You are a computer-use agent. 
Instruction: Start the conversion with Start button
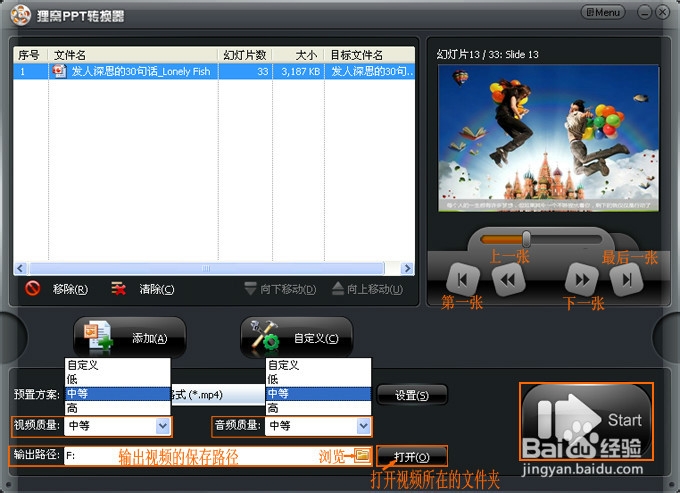[586, 421]
